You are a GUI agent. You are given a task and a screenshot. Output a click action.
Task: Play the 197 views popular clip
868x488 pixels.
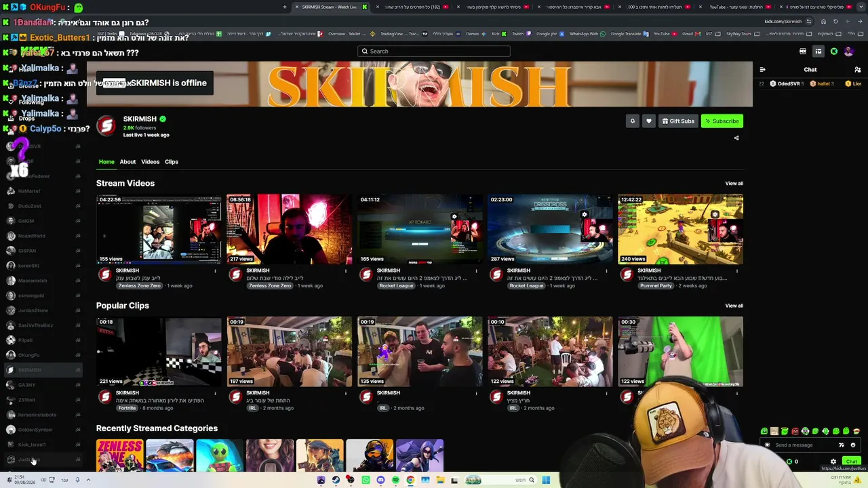coord(290,352)
